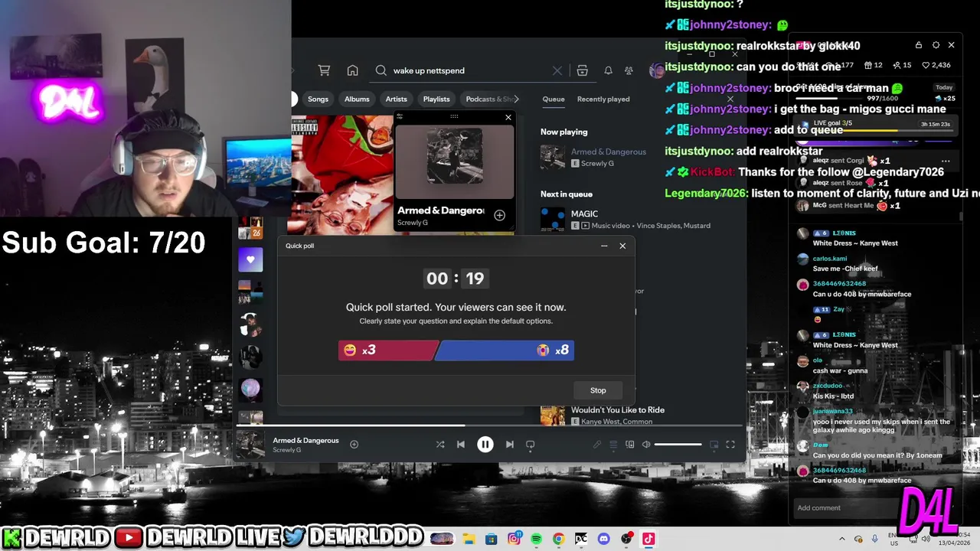The image size is (980, 551).
Task: Click the song progress bar
Action: (x=488, y=425)
